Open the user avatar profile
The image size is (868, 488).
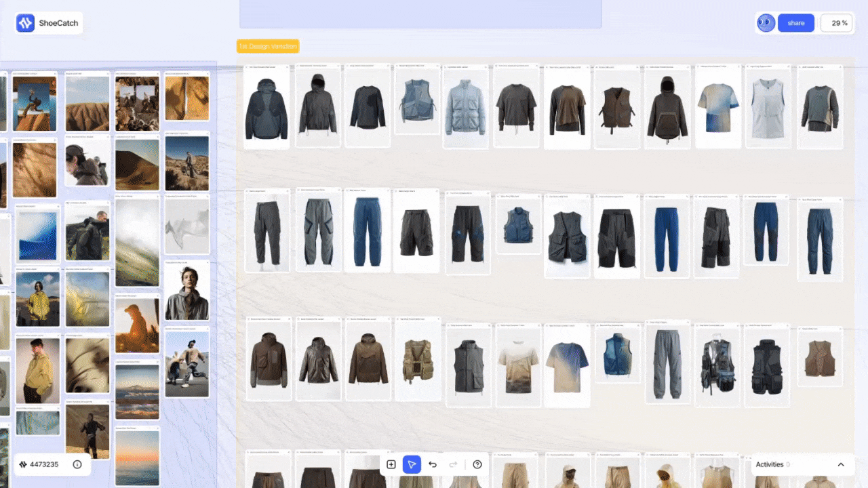[x=766, y=23]
